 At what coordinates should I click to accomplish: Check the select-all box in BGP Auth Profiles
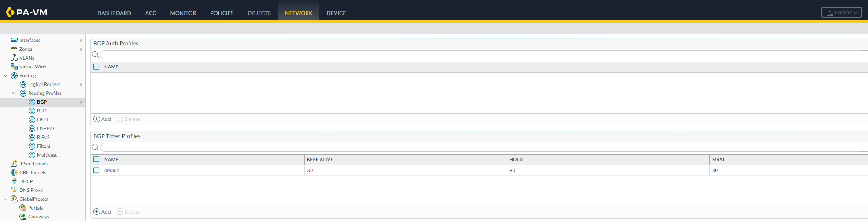pyautogui.click(x=96, y=67)
